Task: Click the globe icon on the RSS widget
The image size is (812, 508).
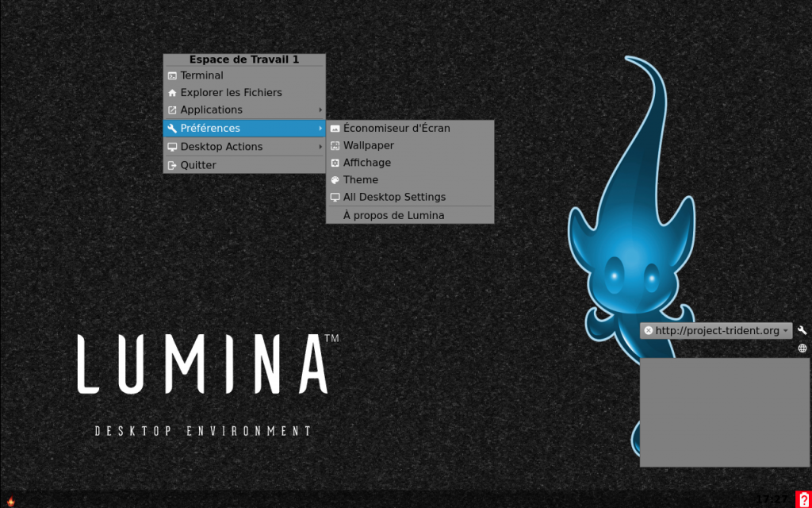Action: point(802,348)
